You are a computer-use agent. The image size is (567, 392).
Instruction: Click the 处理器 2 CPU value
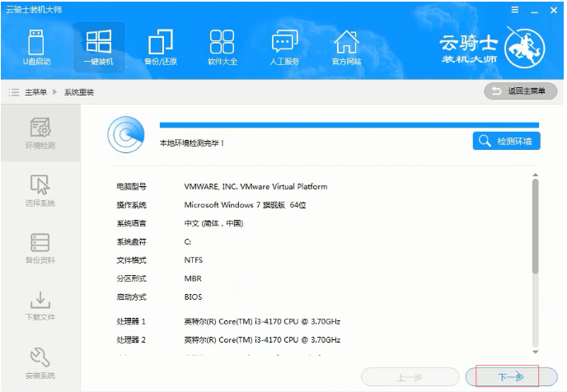coord(262,339)
